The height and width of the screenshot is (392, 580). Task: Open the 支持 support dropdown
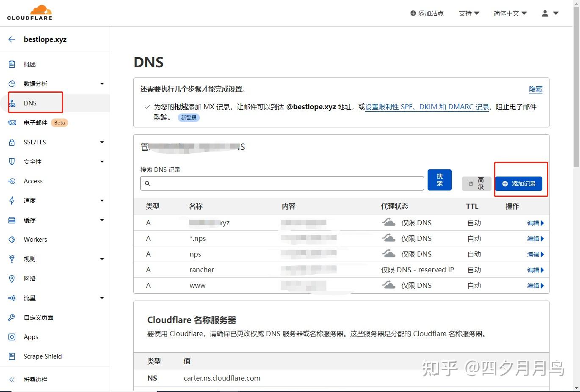point(469,14)
